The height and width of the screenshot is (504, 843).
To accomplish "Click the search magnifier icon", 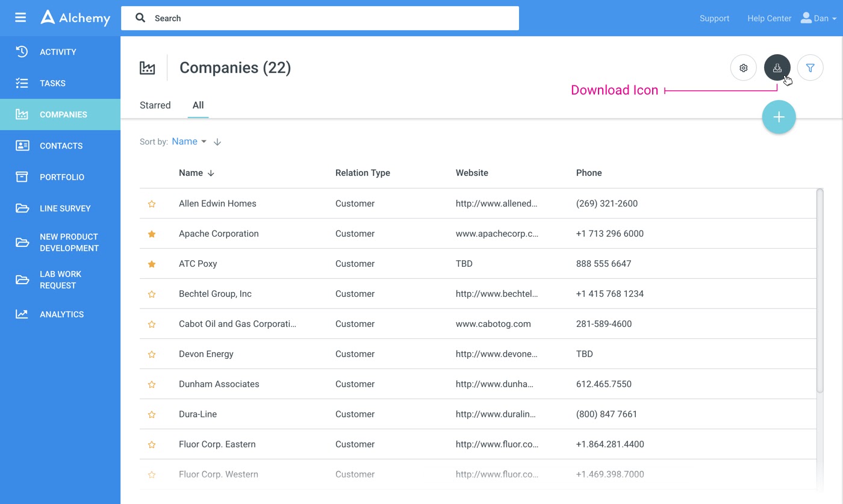I will point(140,18).
